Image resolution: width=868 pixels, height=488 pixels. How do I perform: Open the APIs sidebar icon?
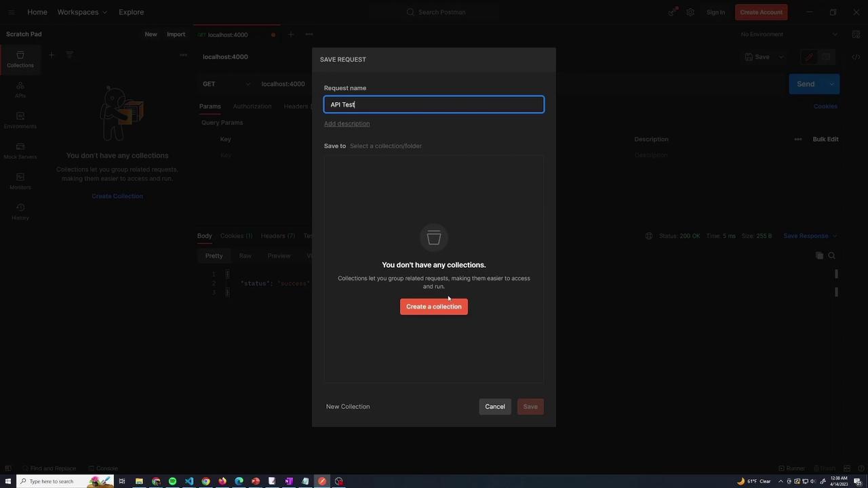tap(20, 90)
